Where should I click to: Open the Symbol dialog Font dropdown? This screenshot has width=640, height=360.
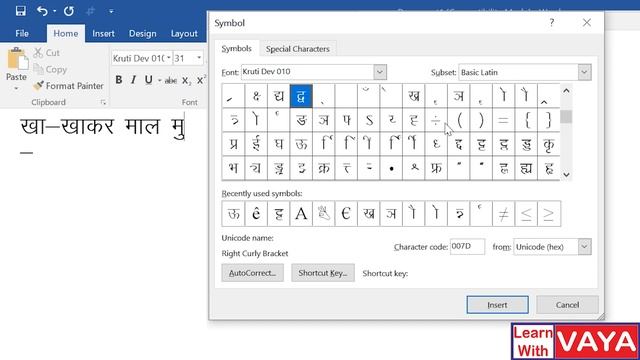click(380, 72)
